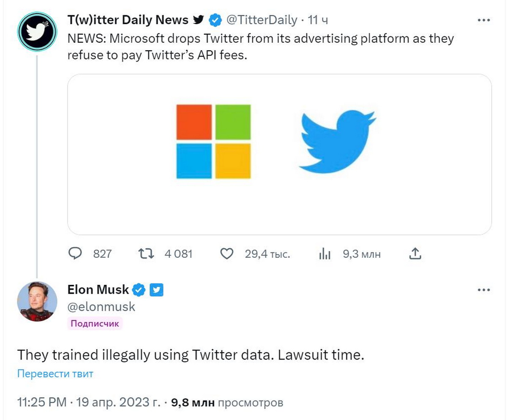Like the T(w)itter Daily News tweet
507x420 pixels.
click(x=227, y=254)
